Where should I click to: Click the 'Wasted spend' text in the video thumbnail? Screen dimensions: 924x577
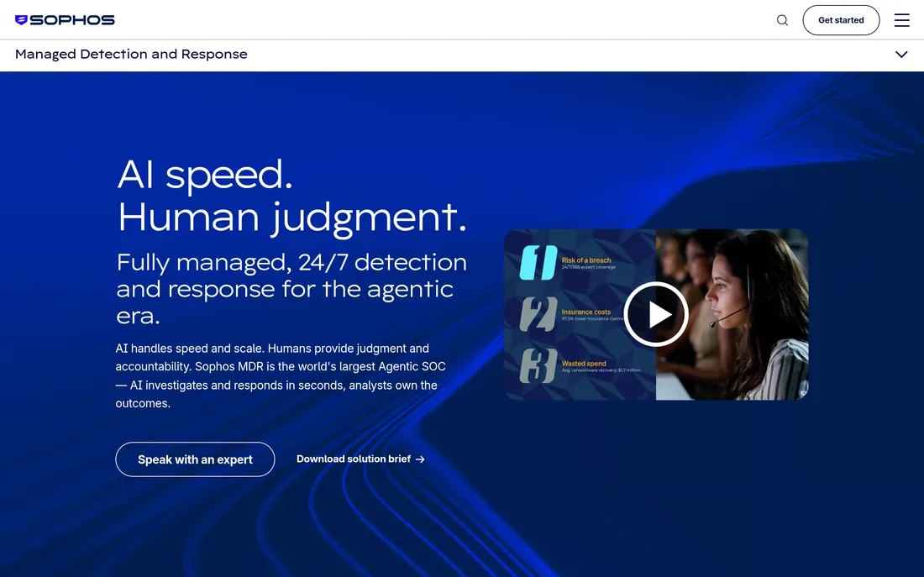(584, 364)
